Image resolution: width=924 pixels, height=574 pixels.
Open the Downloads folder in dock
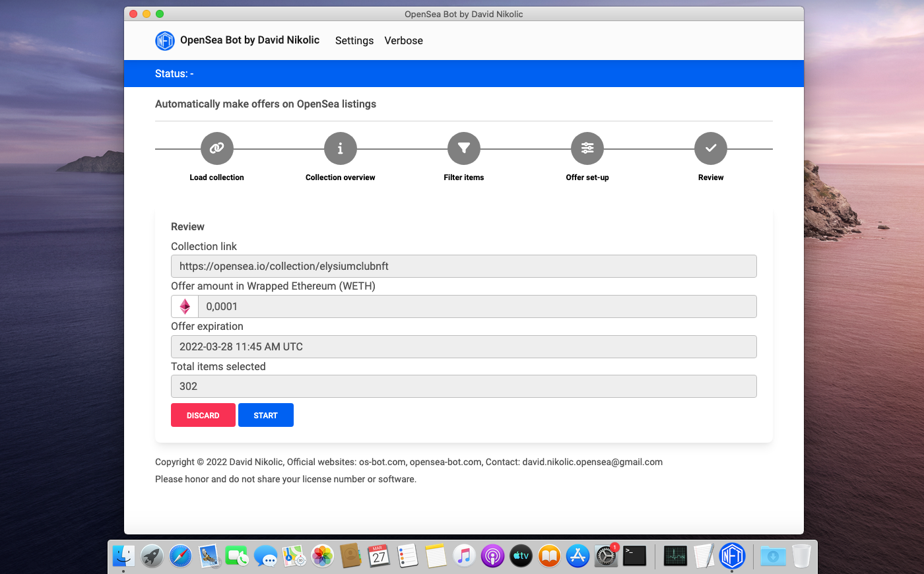coord(773,556)
